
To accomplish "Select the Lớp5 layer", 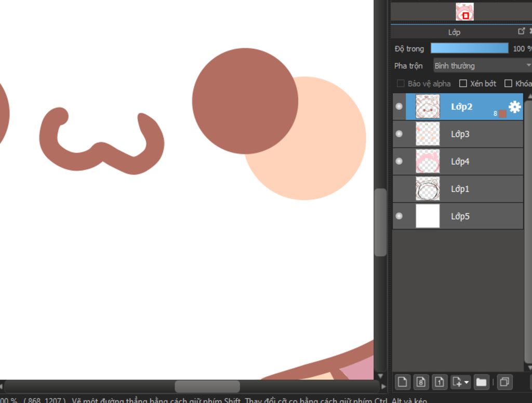I will (458, 216).
